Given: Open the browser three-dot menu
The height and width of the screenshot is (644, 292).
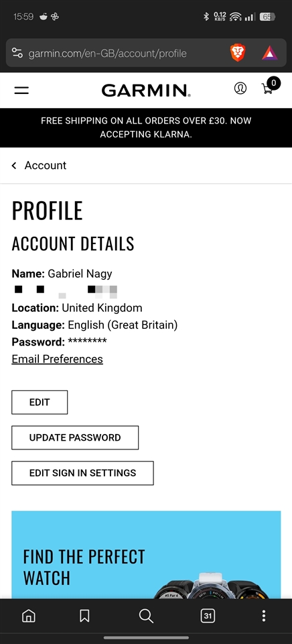Looking at the screenshot, I should click(264, 616).
